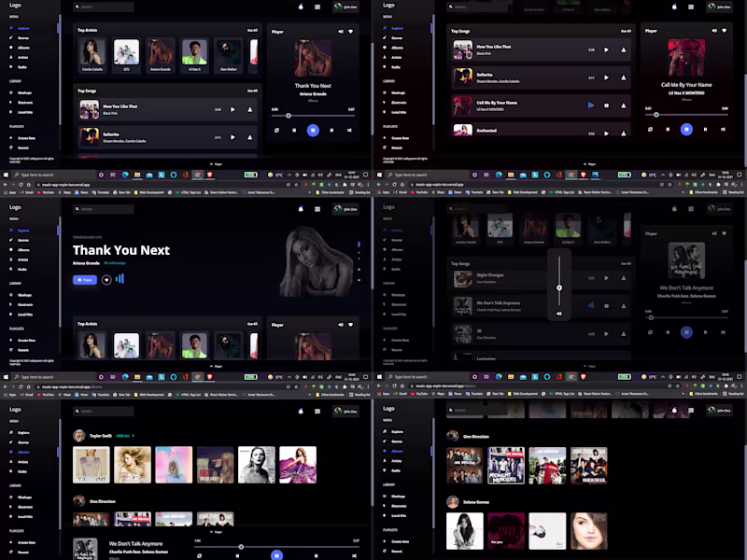Click next track in Call Me By Your Name player

coord(705,129)
